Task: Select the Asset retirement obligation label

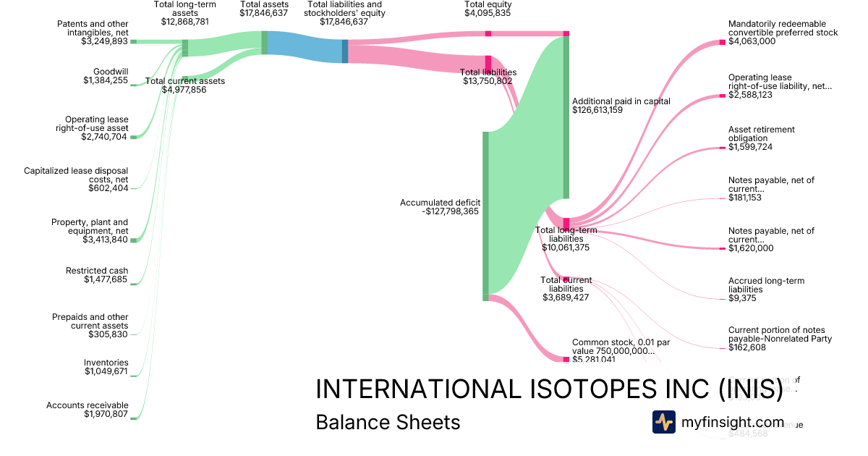Action: [x=762, y=138]
